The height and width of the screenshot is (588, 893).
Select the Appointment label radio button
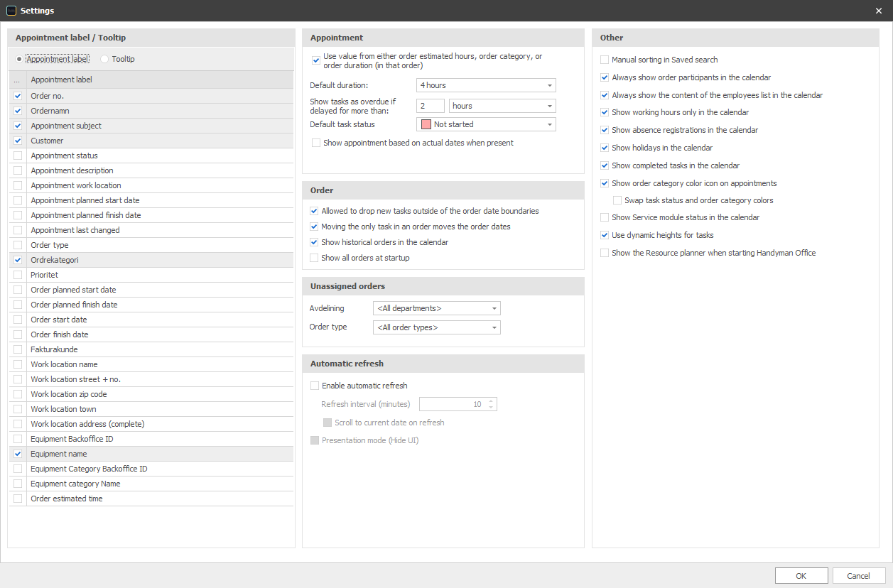pos(19,59)
